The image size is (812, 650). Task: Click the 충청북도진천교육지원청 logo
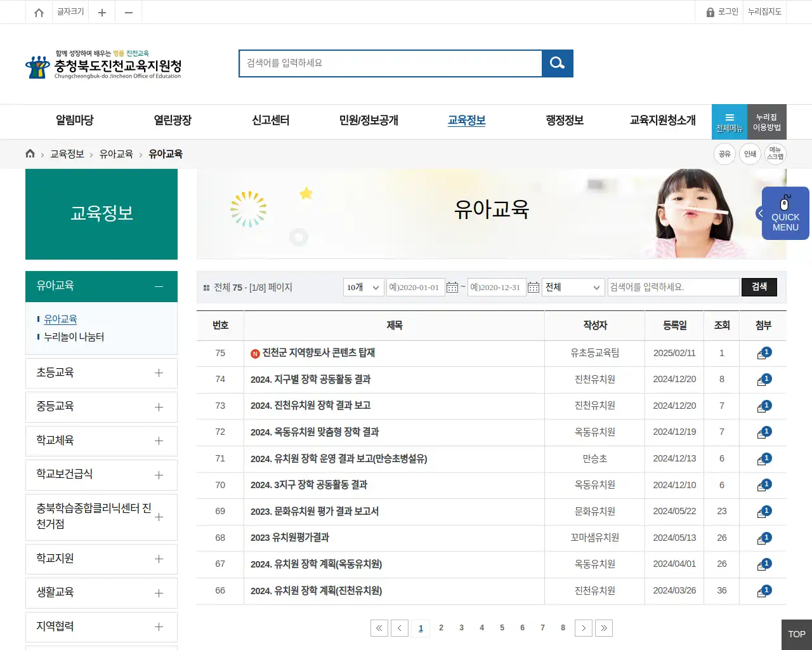click(103, 65)
